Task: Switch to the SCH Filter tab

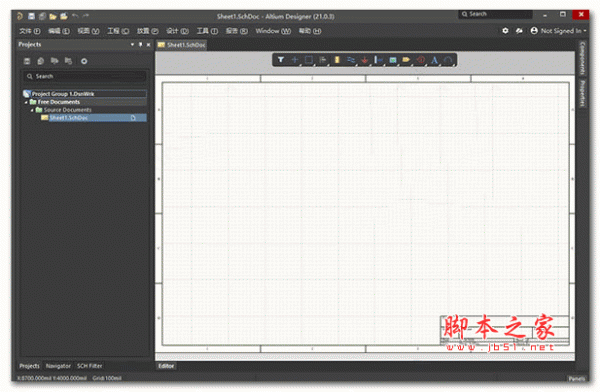Action: 90,366
